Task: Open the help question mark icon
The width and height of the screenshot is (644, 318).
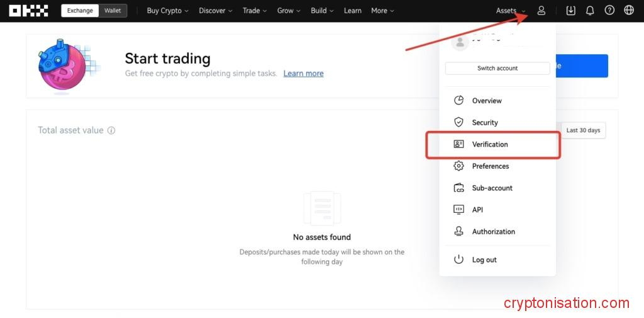Action: [x=609, y=11]
